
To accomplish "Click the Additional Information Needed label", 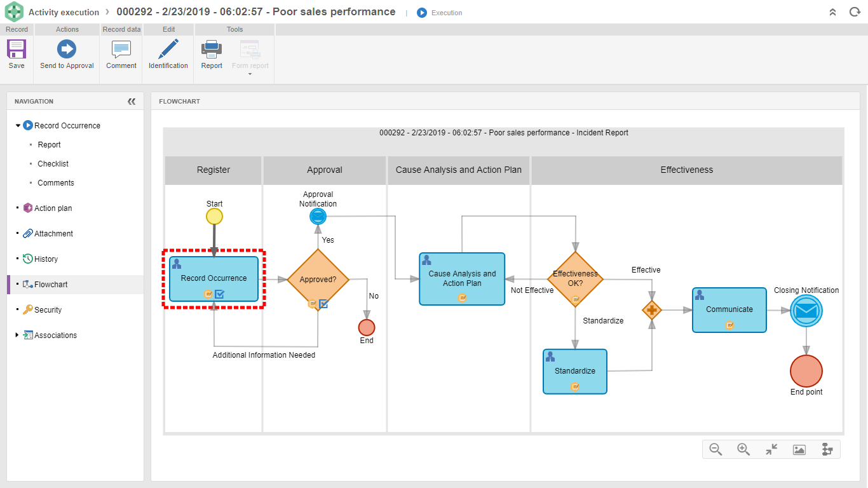I will pos(264,355).
